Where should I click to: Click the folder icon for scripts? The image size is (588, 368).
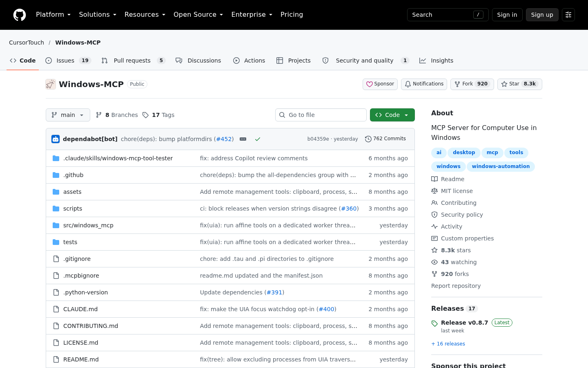point(56,209)
